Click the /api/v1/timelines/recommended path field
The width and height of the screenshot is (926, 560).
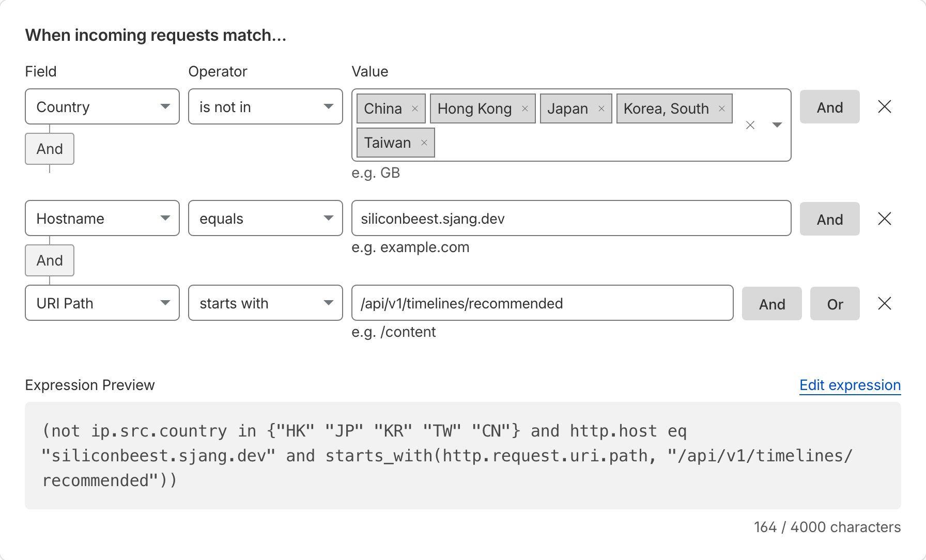point(543,303)
